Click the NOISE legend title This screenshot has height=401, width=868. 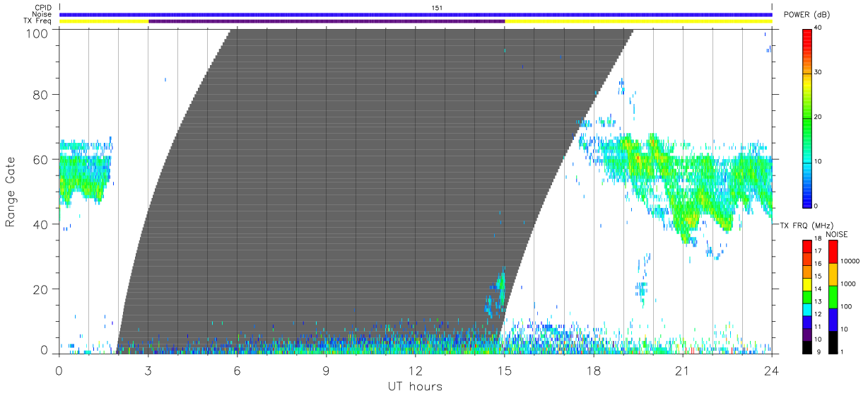837,234
